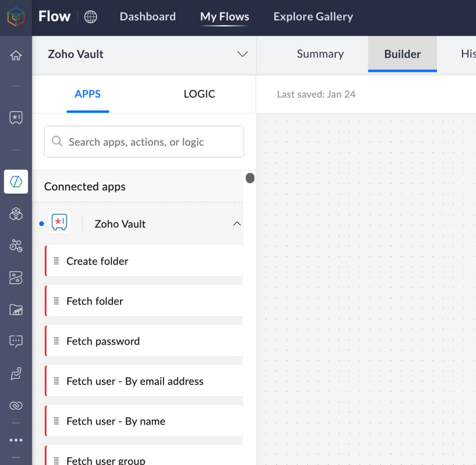476x465 pixels.
Task: Open the link rings sidebar icon
Action: [x=16, y=405]
